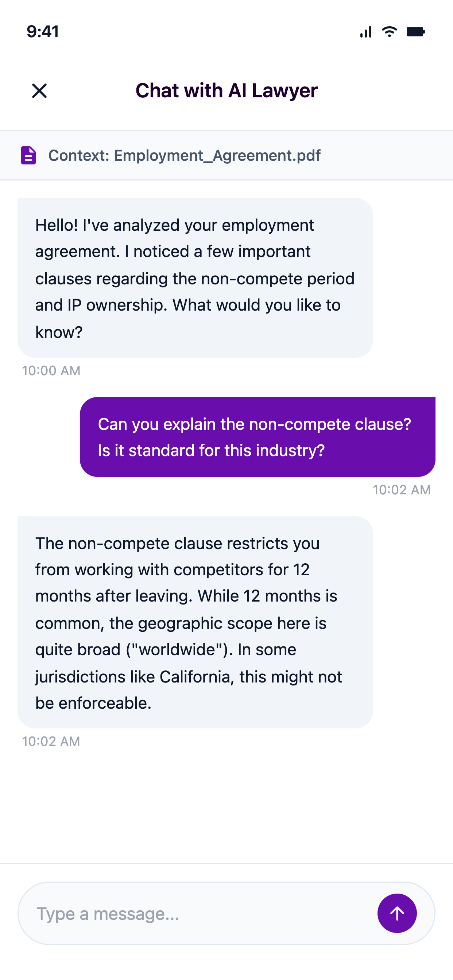Click the timestamp below the last AI reply
This screenshot has height=980, width=453.
(x=51, y=742)
